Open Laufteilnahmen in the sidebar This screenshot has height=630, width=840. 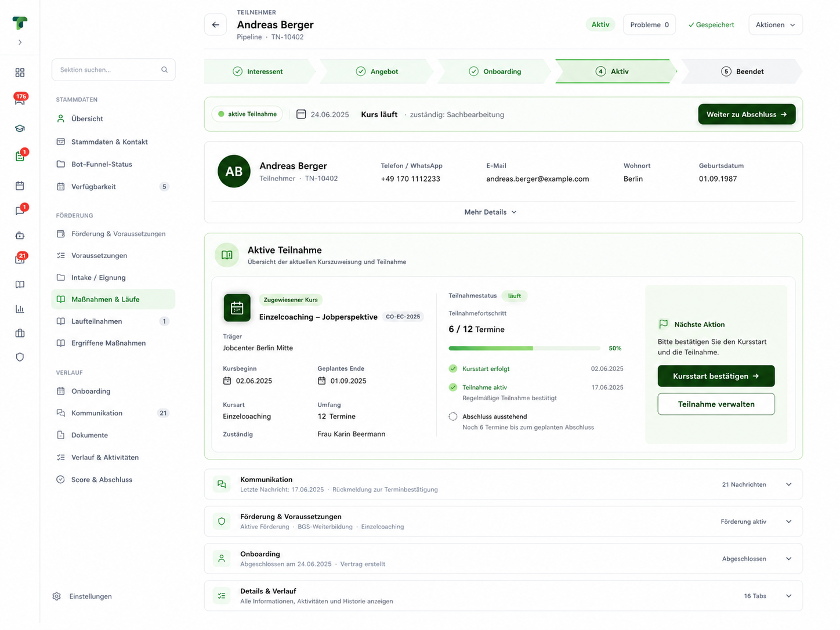[114, 321]
